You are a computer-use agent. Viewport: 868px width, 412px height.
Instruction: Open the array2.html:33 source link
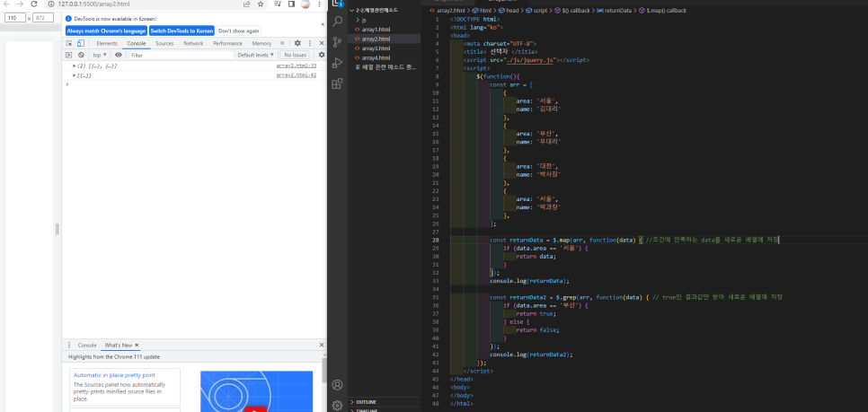pos(297,66)
